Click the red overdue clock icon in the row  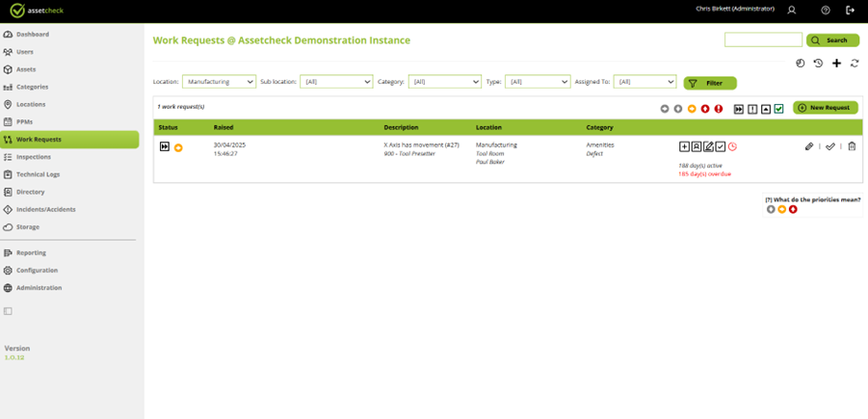pos(732,146)
